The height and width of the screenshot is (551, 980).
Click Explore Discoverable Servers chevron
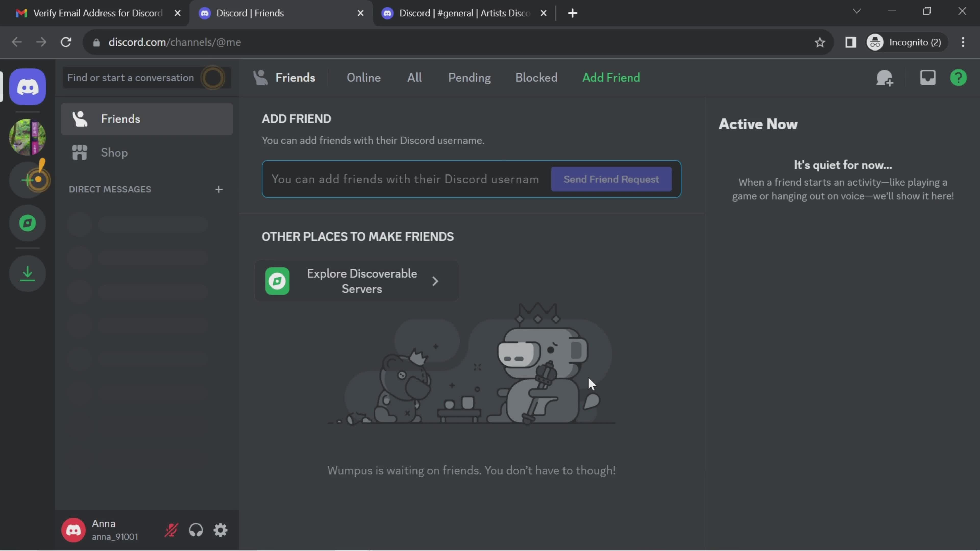pos(435,281)
